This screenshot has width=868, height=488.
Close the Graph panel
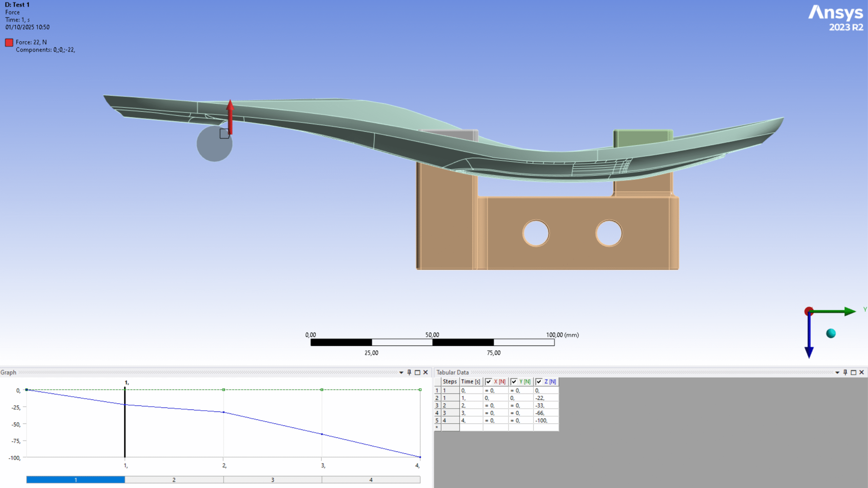click(426, 372)
